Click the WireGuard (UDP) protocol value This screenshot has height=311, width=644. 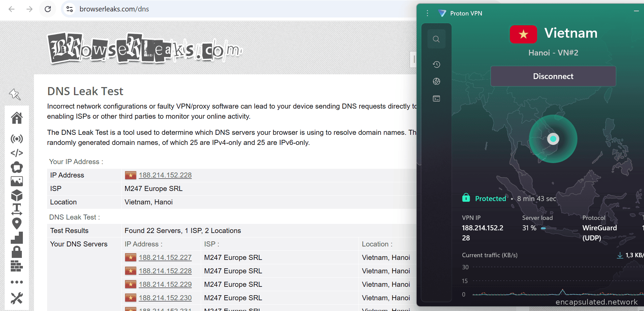[600, 233]
